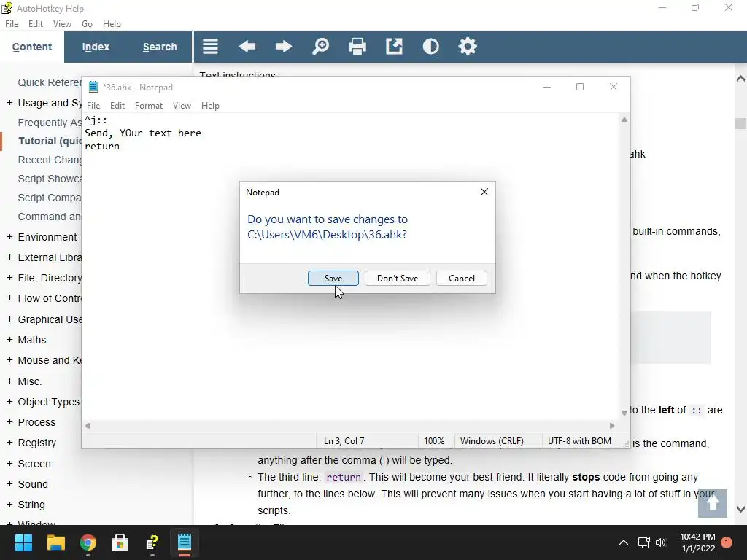Go back with the left arrow icon
747x560 pixels.
point(247,47)
